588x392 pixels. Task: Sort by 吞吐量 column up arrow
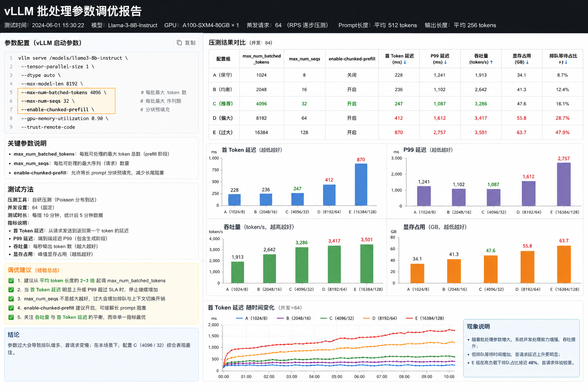click(492, 62)
